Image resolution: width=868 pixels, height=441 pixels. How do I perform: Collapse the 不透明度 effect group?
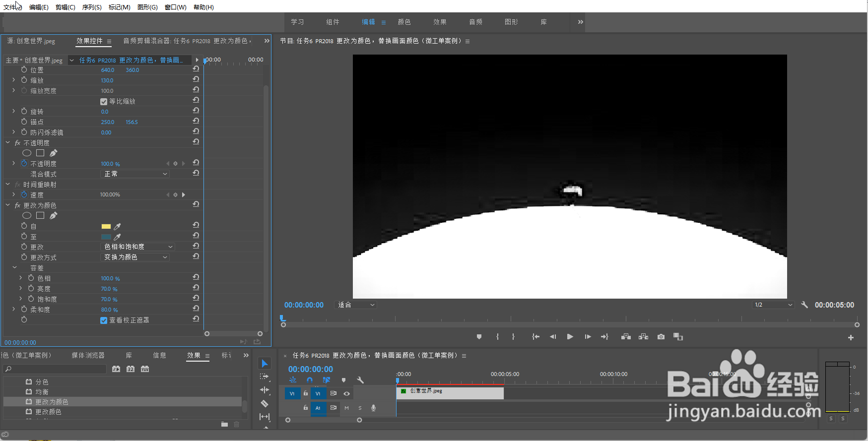click(8, 142)
